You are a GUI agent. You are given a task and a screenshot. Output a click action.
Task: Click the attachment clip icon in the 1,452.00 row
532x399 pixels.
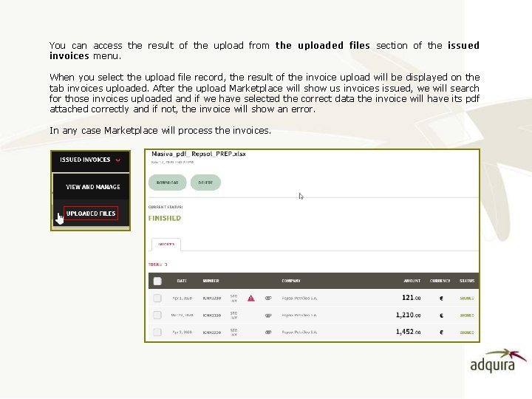pos(268,332)
